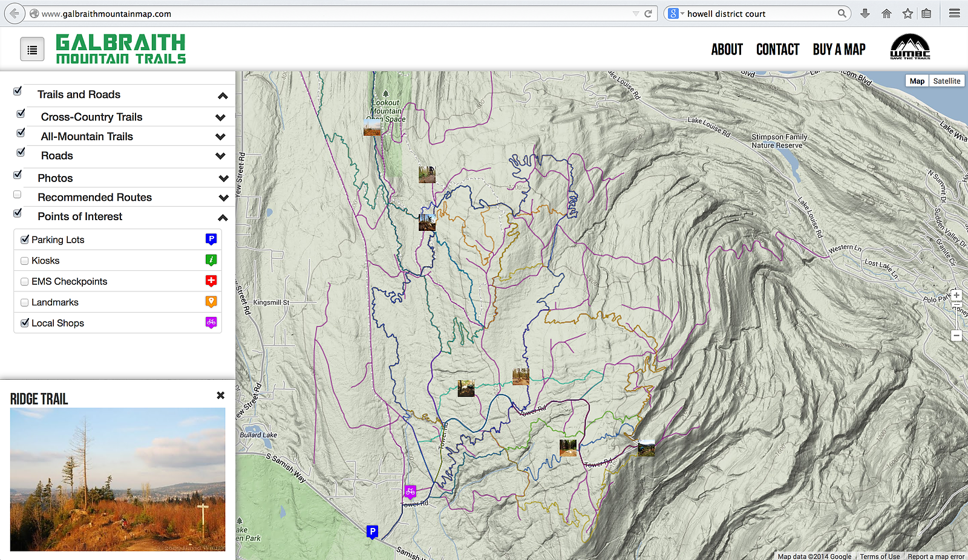
Task: Collapse the Trails and Roads section
Action: tap(223, 96)
